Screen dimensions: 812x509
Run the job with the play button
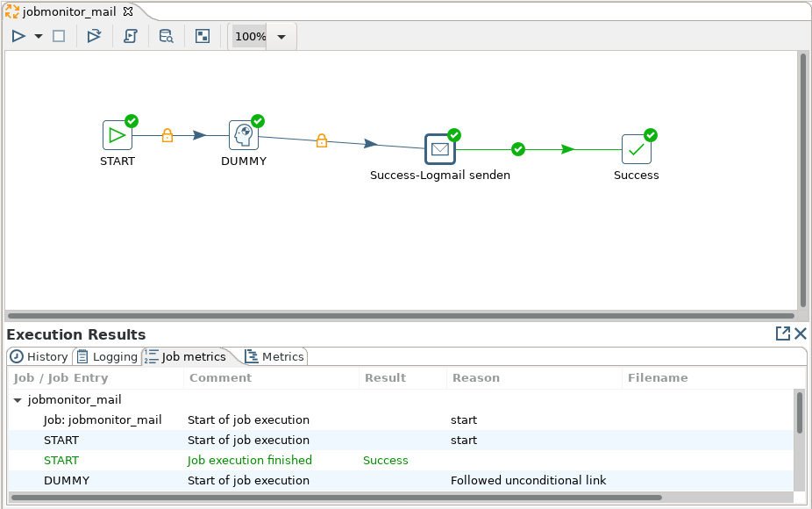click(18, 36)
